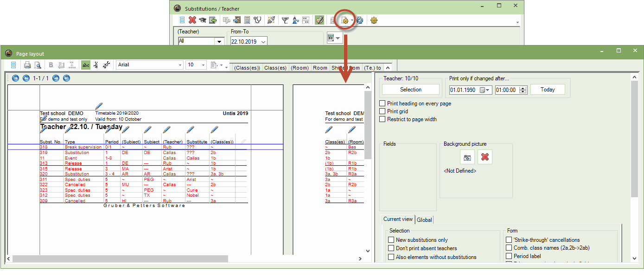Click the Selection button under Teacher 10/10
Screen dimensions: 644x278
(x=410, y=90)
